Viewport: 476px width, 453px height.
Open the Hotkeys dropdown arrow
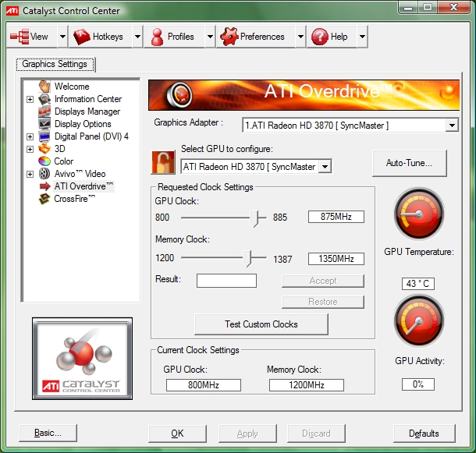(x=137, y=37)
